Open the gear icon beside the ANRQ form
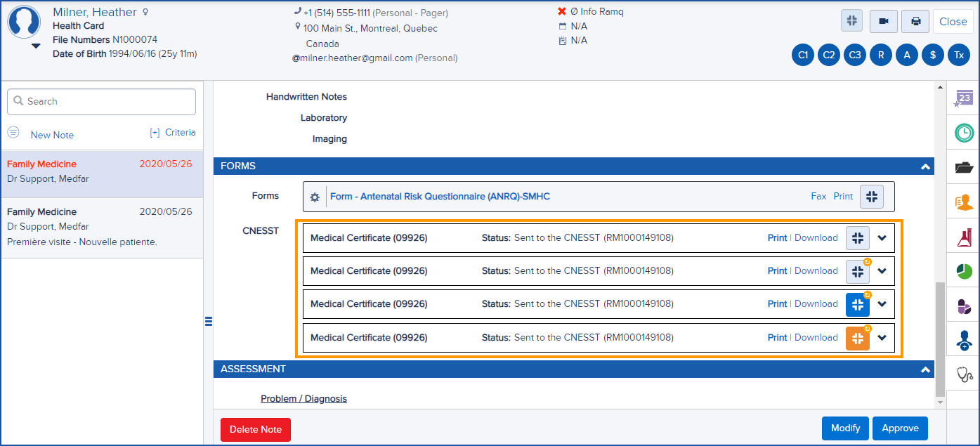The height and width of the screenshot is (446, 980). (x=314, y=197)
